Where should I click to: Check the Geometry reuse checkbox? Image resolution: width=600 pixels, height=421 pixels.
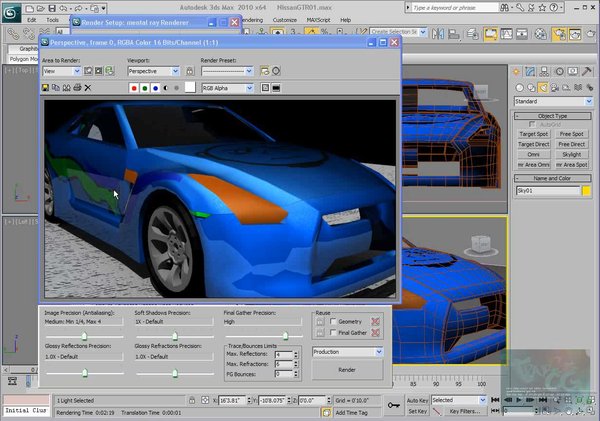pos(333,321)
